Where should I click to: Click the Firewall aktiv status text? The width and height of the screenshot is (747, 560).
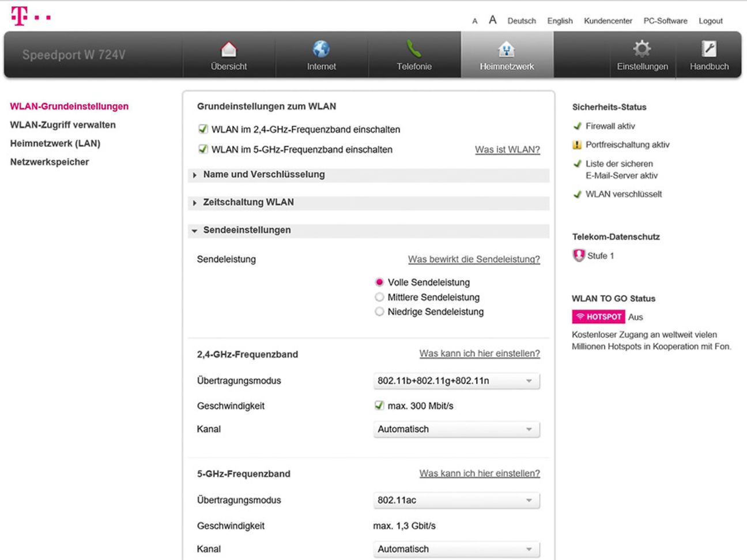pos(610,126)
